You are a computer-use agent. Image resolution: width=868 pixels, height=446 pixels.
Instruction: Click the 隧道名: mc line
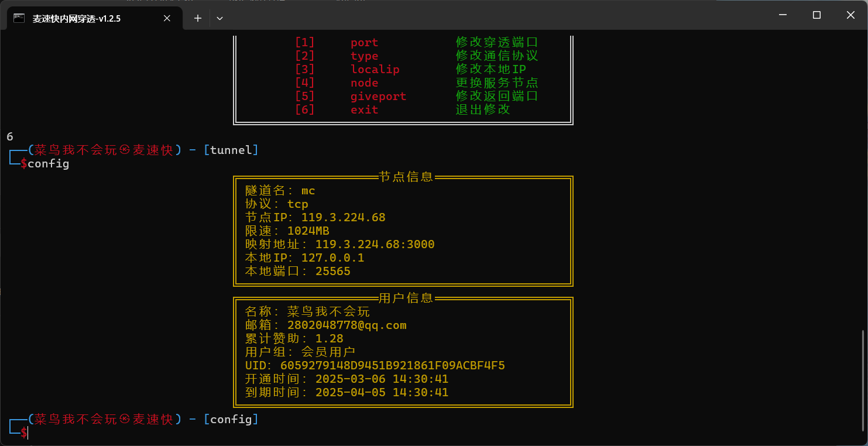click(x=280, y=191)
